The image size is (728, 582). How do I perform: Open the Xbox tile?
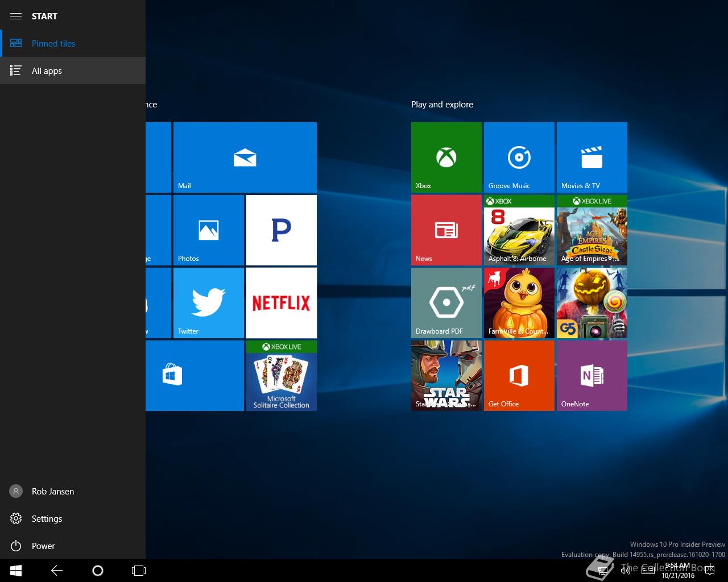coord(446,157)
